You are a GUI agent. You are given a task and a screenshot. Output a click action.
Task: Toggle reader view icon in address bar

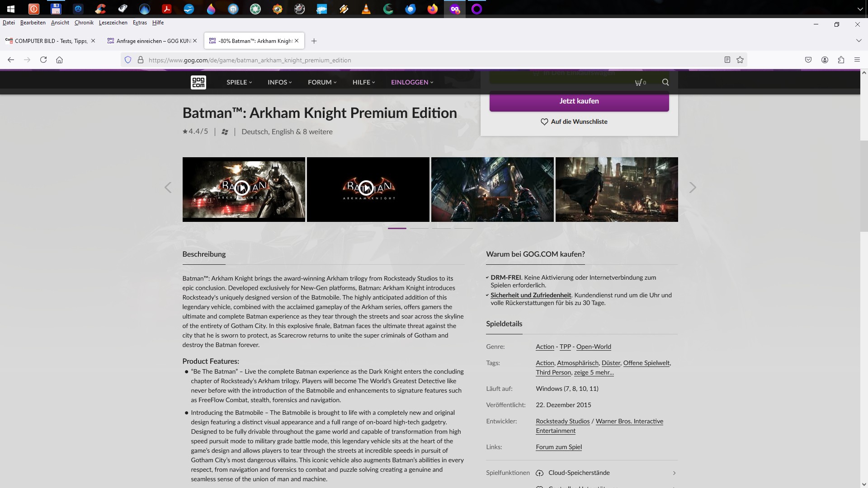click(727, 60)
